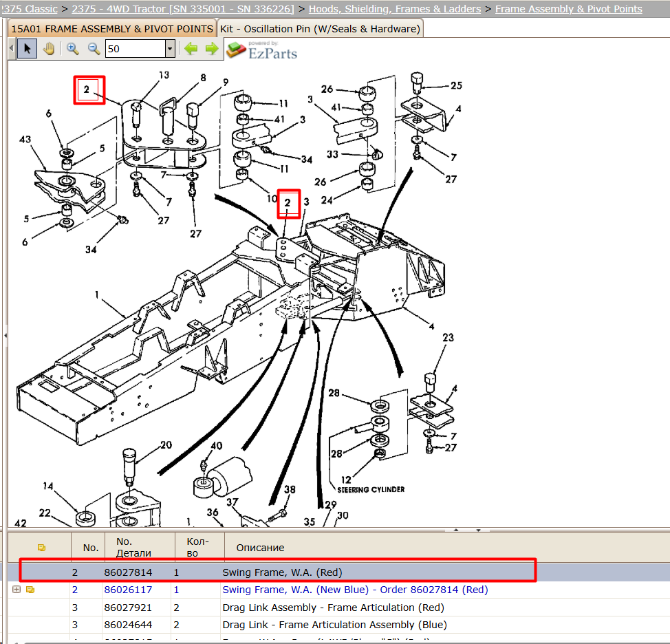The image size is (670, 644).
Task: Select part number 86027921 cell
Action: click(128, 608)
